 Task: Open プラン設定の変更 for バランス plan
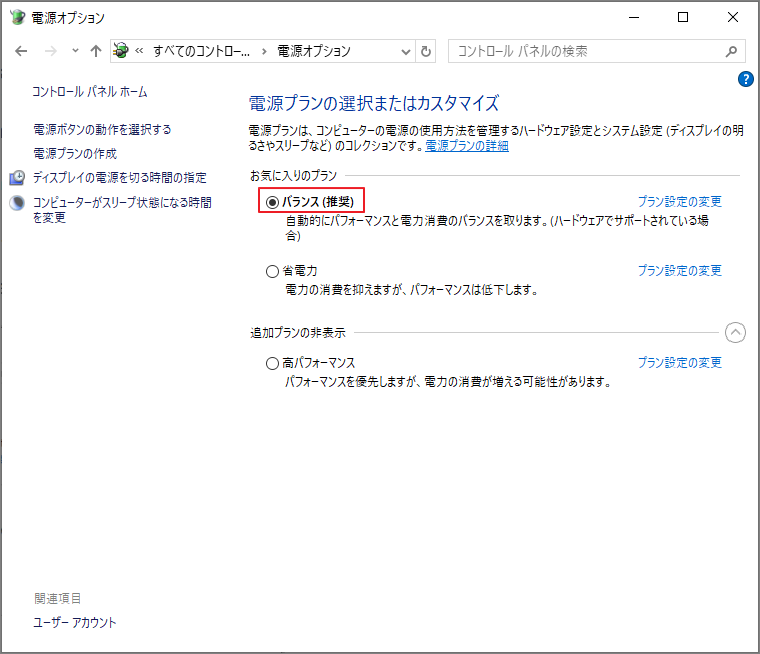pyautogui.click(x=680, y=201)
